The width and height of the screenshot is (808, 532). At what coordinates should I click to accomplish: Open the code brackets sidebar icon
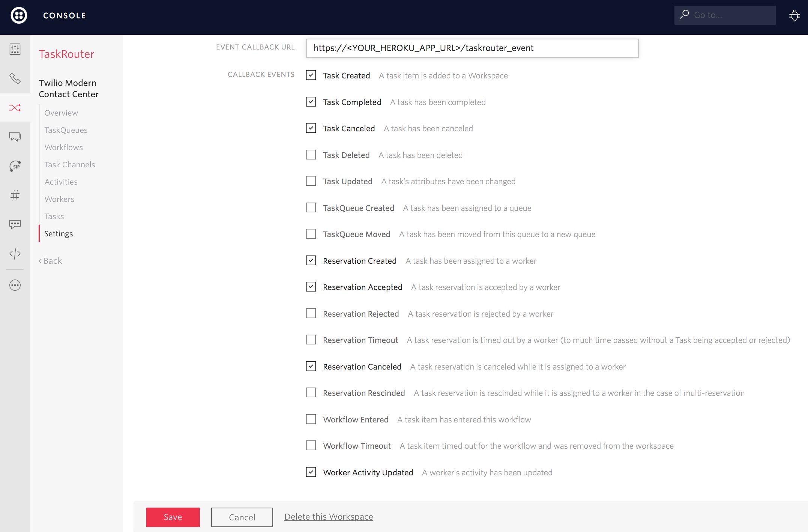pos(15,254)
